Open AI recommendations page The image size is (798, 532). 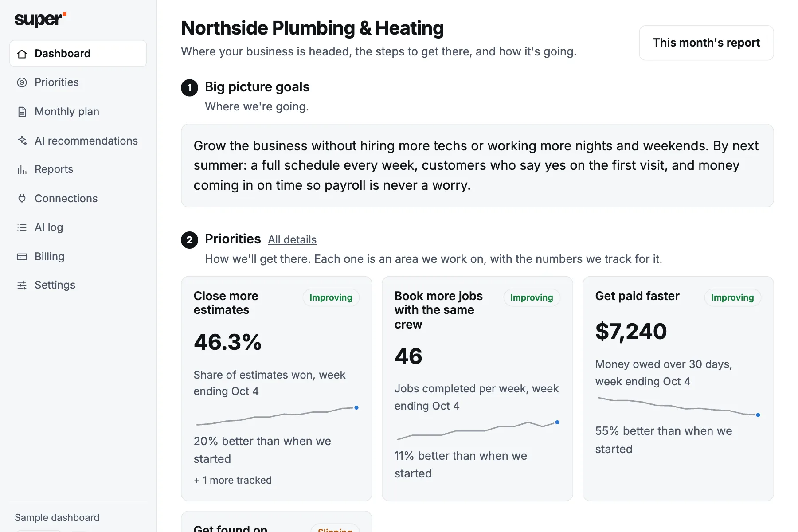click(x=78, y=141)
